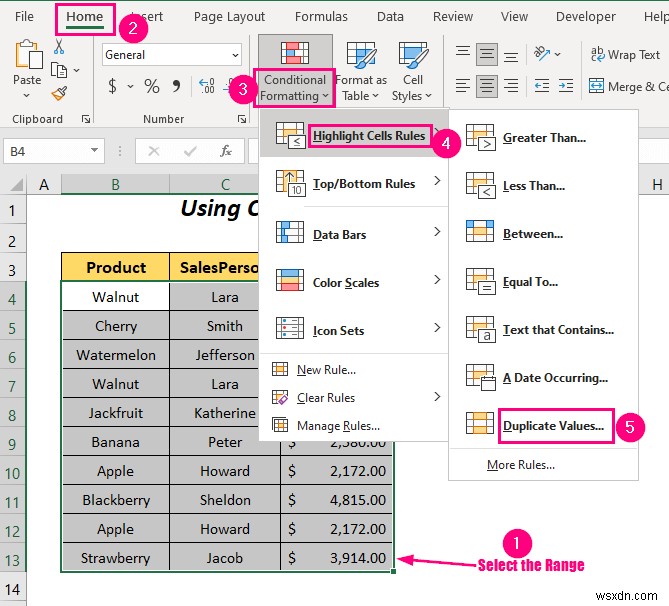669x606 pixels.
Task: Open the Name Box B4 dropdown arrow
Action: coord(94,150)
